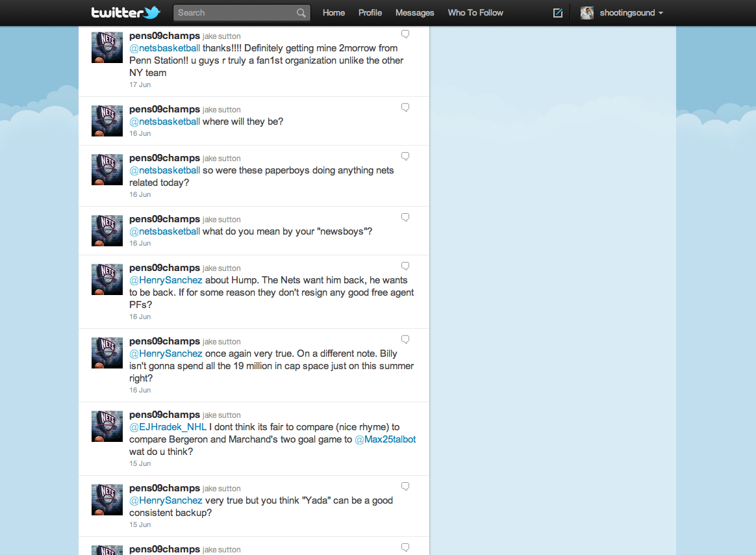Click Nets avatar beside 'newsboys' tweet
Screen dimensions: 756x555
click(107, 231)
